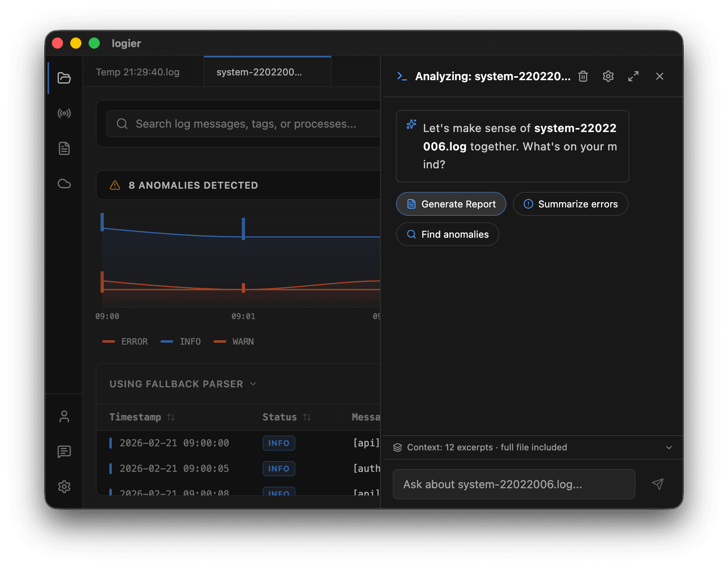Open the cloud sidebar icon

click(x=64, y=183)
